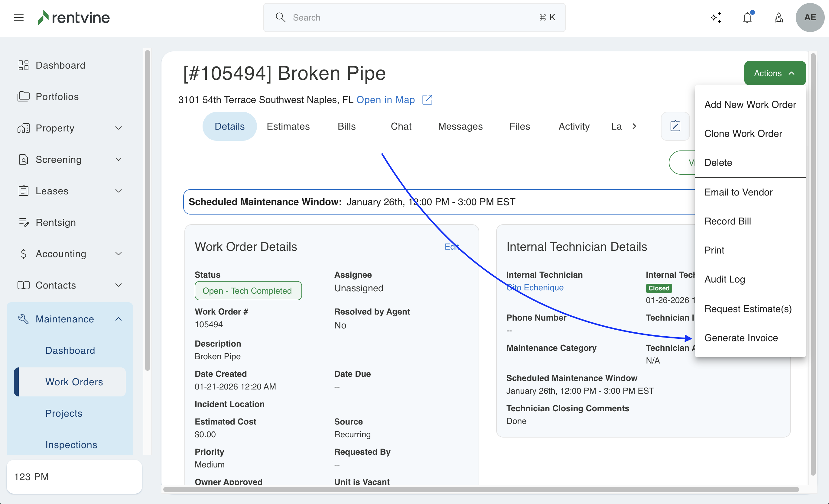Open the notifications bell
Screen dimensions: 829x504
747,18
